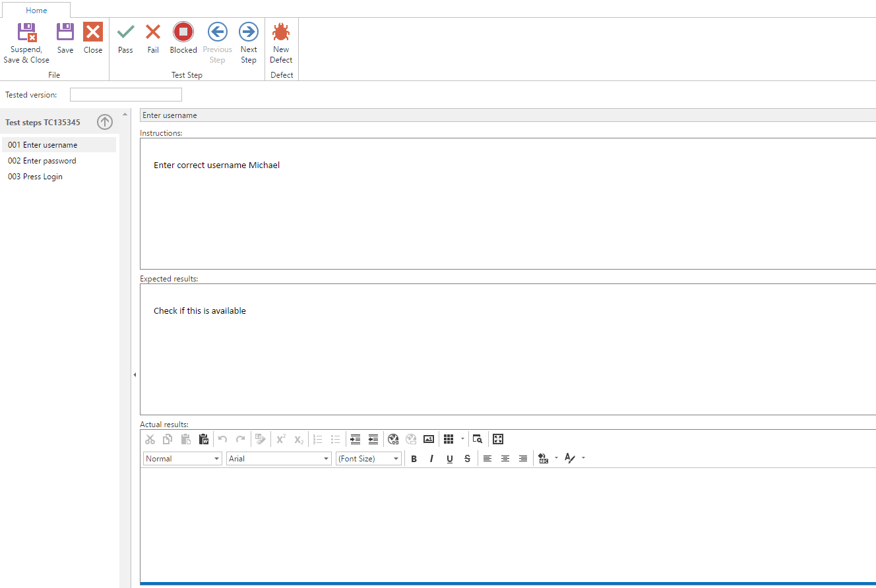876x588 pixels.
Task: Click Suspend, Save & Close
Action: tap(26, 43)
